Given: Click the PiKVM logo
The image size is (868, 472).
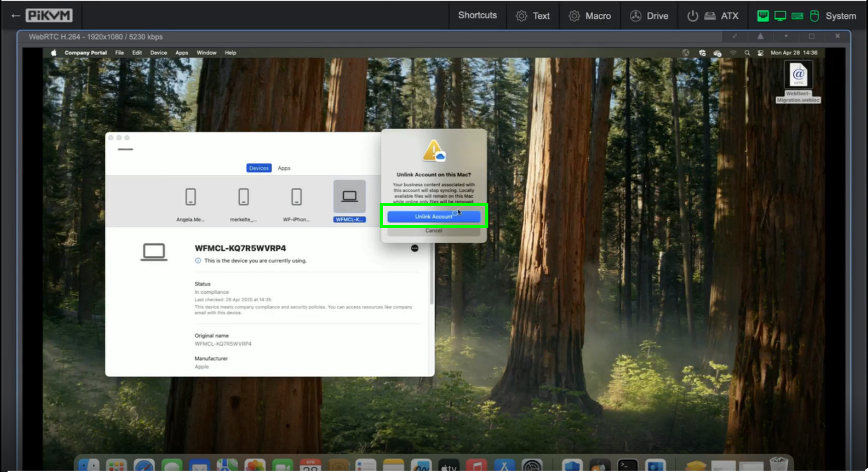Looking at the screenshot, I should tap(49, 15).
